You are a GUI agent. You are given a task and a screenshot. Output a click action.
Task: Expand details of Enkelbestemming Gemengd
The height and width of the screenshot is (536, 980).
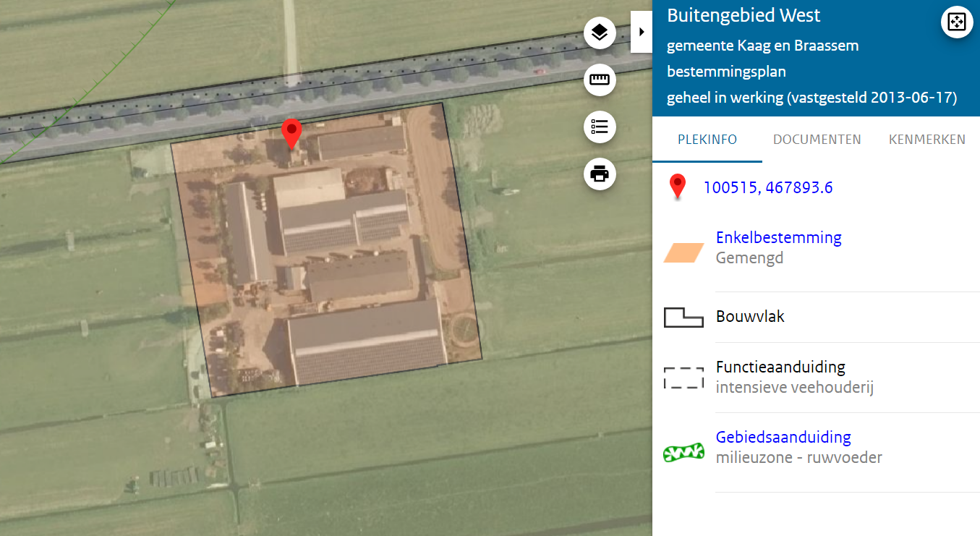coord(778,237)
